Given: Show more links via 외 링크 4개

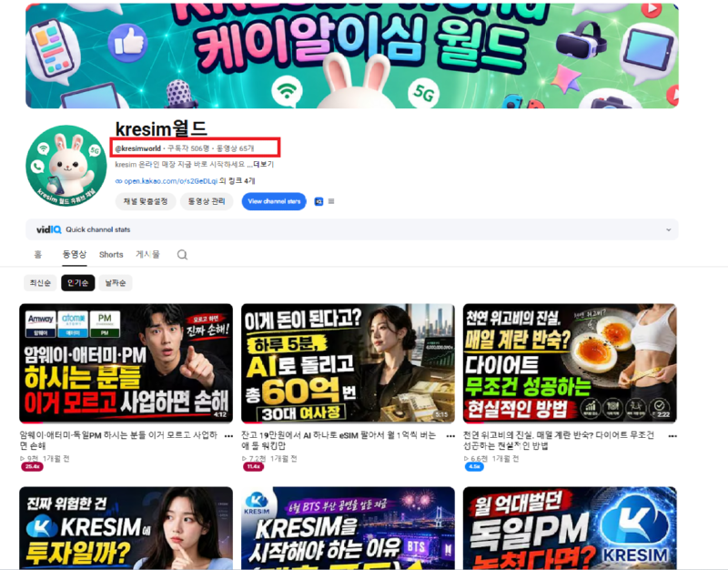Looking at the screenshot, I should tap(238, 180).
